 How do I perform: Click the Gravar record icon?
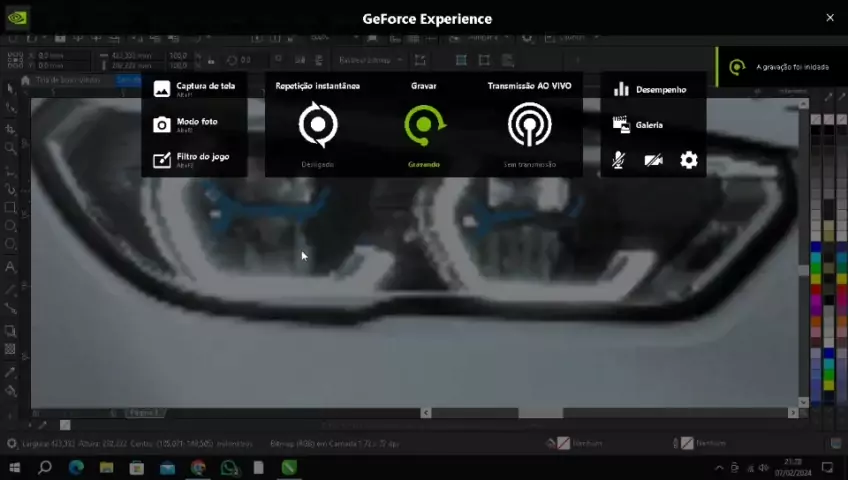coord(424,126)
